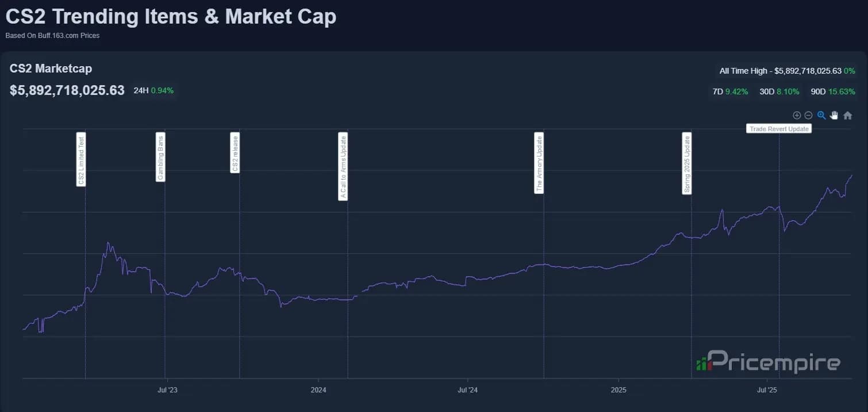
Task: Click the Pricempire logo watermark
Action: pos(768,363)
